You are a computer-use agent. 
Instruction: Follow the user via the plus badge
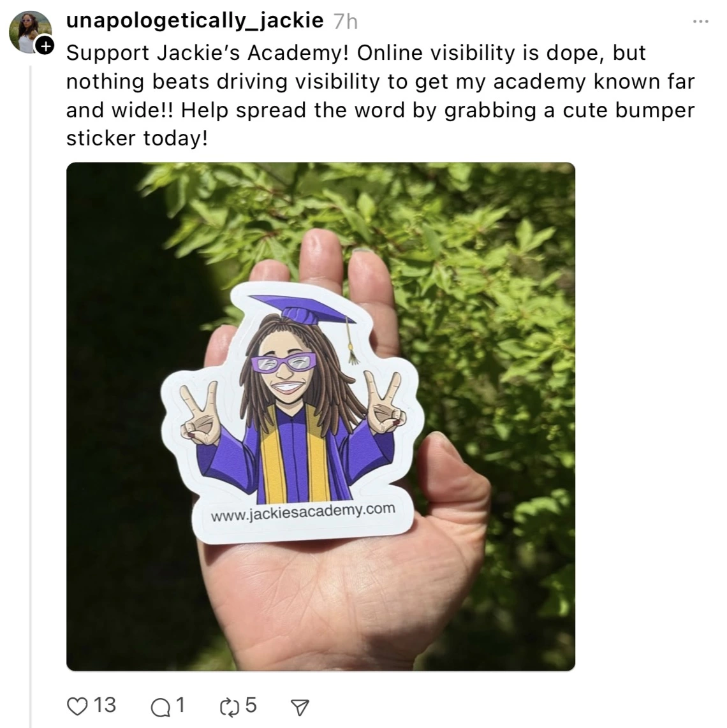45,46
